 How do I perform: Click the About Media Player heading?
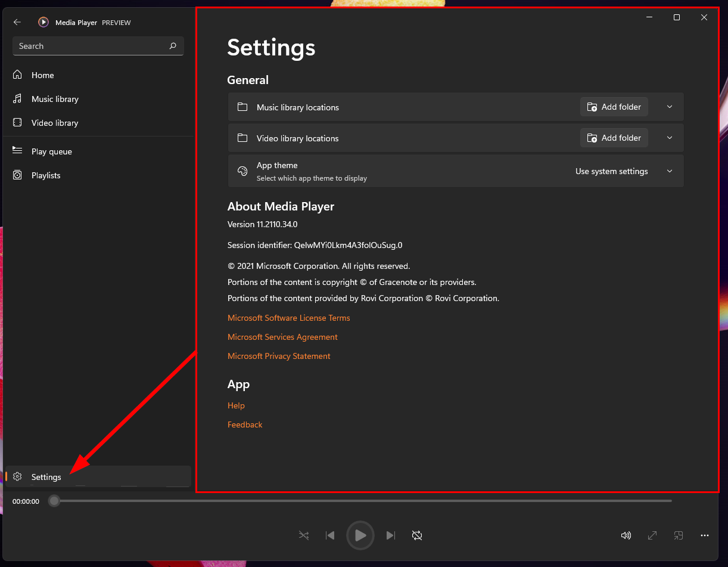click(x=281, y=206)
